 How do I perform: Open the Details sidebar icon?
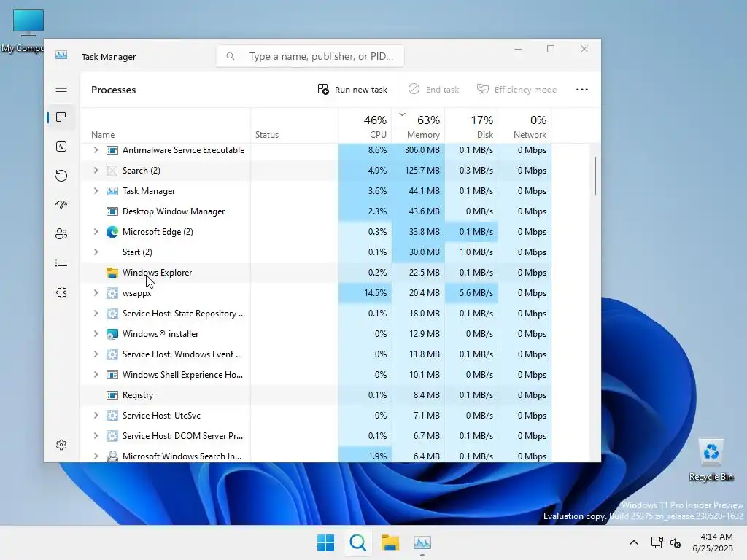coord(61,262)
